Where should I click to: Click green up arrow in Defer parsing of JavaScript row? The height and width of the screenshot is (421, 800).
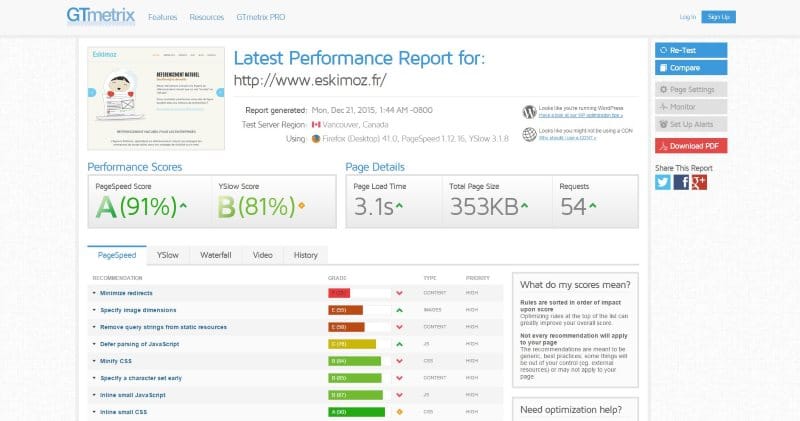click(x=399, y=344)
